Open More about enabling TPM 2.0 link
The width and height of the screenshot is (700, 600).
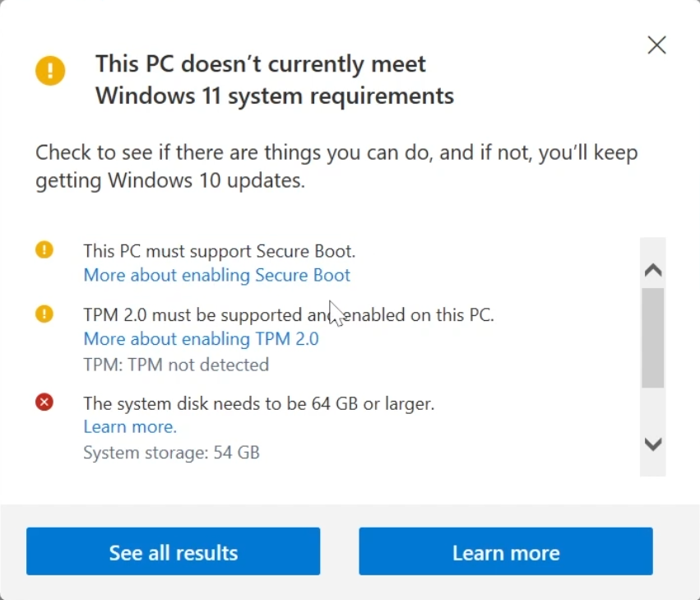201,339
